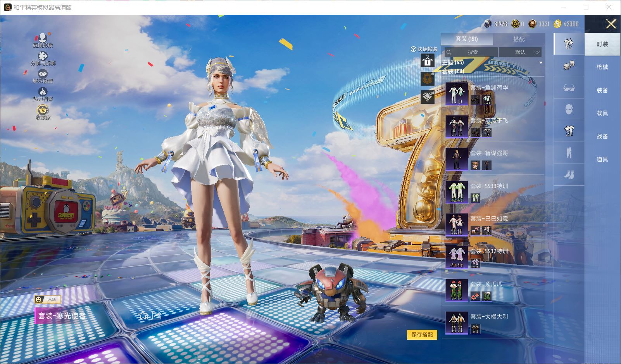Select the 套装-SS33特训 outfit thumbnail

457,192
